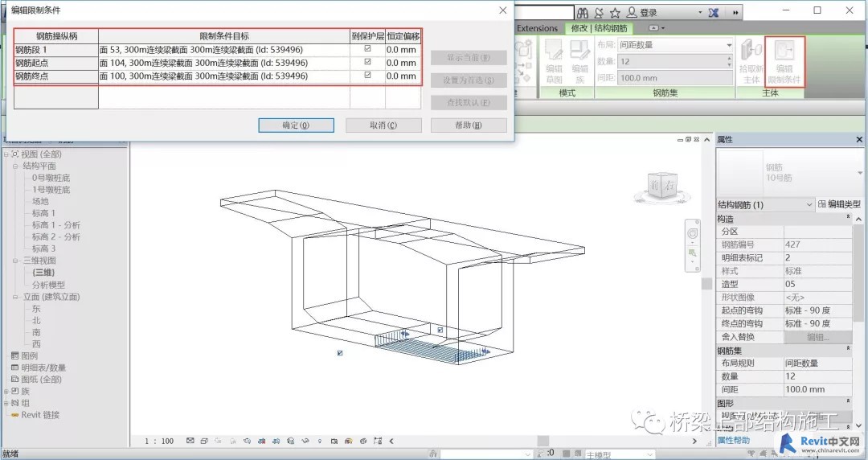
Task: Click the 3D view vertical scrollbar thumb
Action: pyautogui.click(x=706, y=283)
